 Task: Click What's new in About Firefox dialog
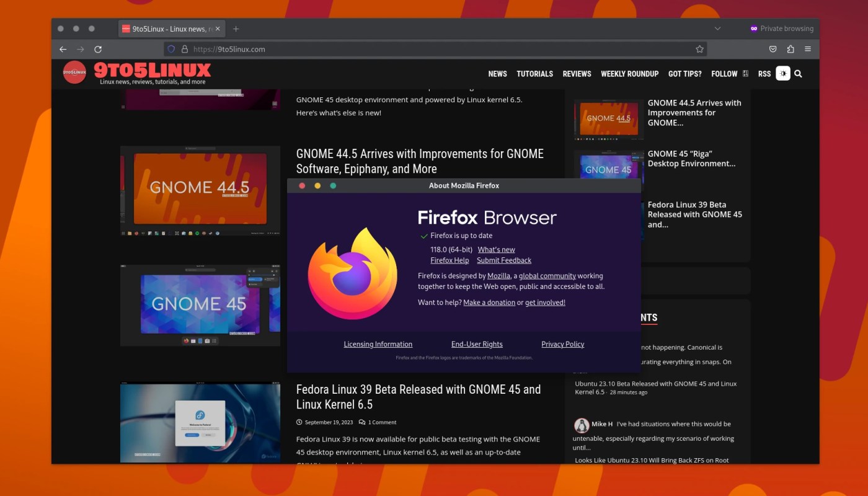click(496, 249)
